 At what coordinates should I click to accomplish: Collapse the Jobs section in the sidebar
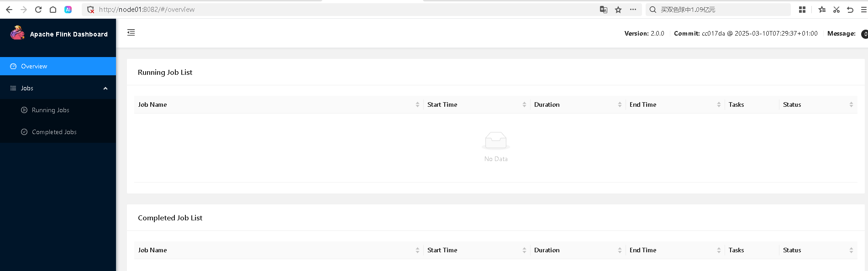click(105, 88)
